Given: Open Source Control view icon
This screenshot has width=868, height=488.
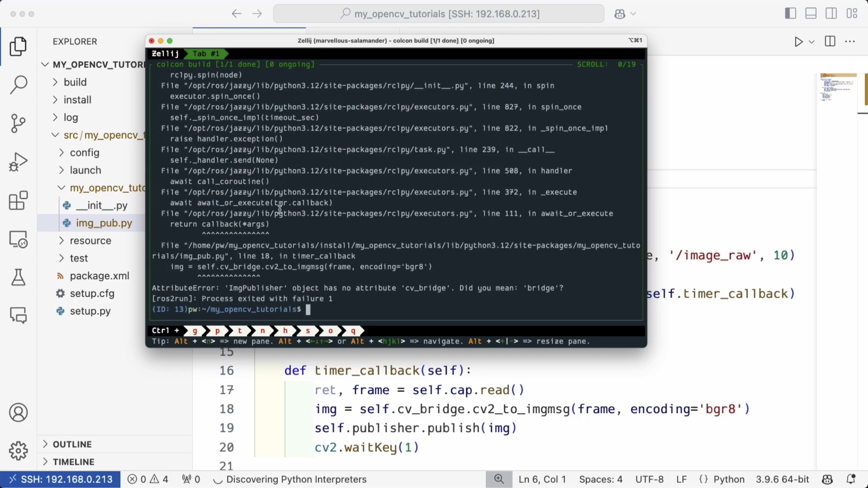Looking at the screenshot, I should point(18,123).
